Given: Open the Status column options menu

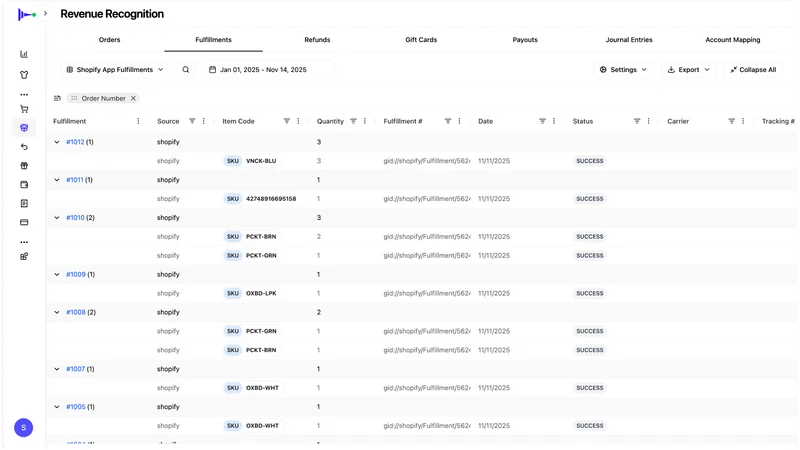Looking at the screenshot, I should [648, 121].
